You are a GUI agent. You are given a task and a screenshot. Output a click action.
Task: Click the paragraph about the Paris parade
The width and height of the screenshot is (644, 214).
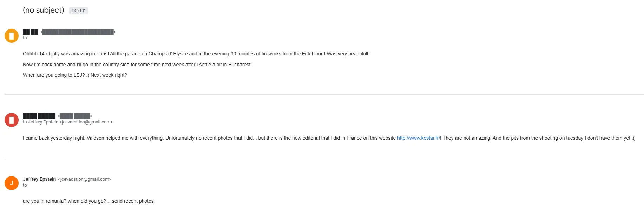pos(197,54)
